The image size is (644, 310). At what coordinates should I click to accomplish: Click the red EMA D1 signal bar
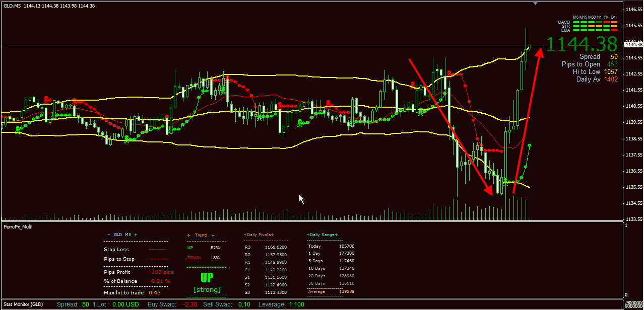pos(614,30)
